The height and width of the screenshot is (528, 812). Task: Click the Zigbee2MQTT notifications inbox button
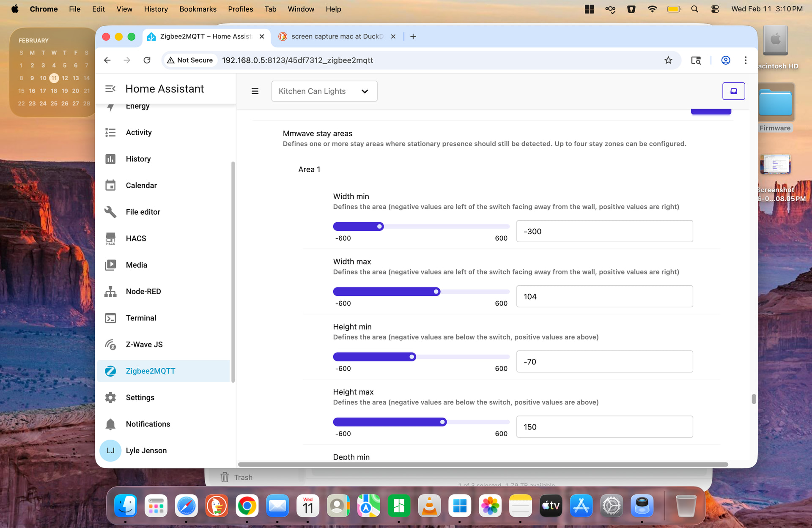[x=733, y=91]
